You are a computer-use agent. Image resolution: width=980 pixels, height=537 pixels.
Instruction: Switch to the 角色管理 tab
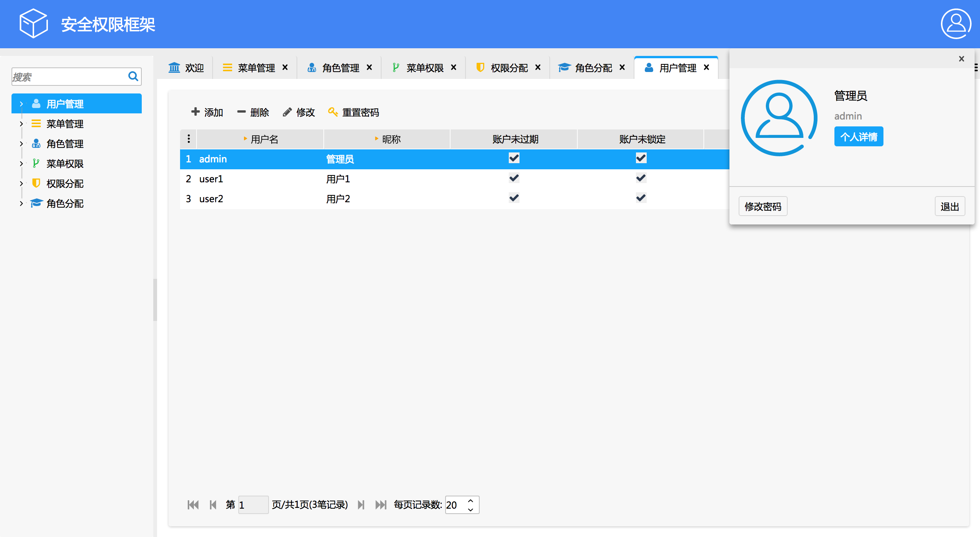pyautogui.click(x=340, y=68)
